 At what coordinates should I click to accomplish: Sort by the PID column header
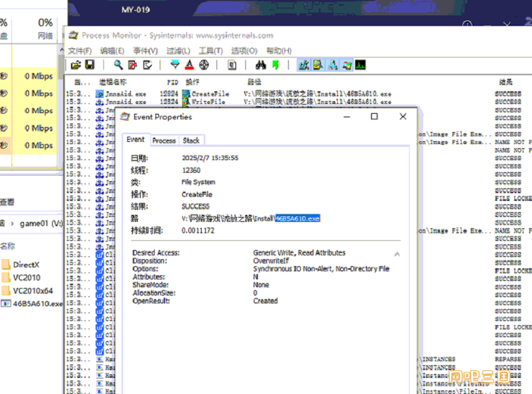click(172, 82)
